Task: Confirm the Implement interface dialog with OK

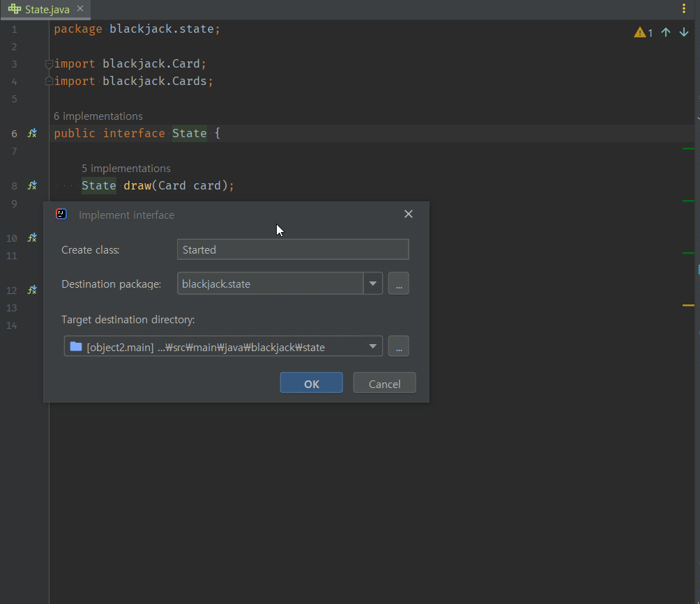Action: coord(311,383)
